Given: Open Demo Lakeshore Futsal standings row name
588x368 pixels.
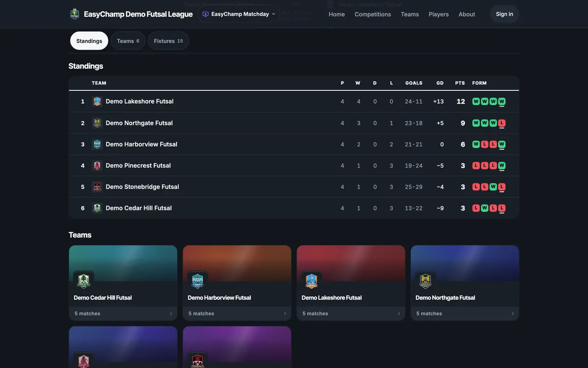Looking at the screenshot, I should tap(140, 102).
